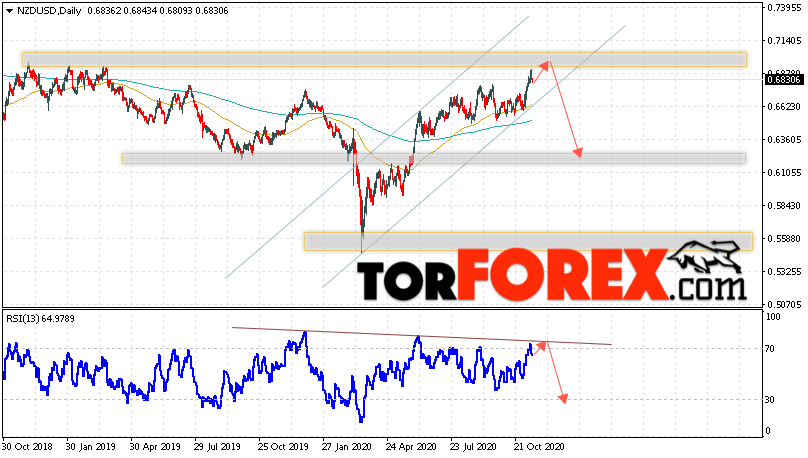The height and width of the screenshot is (458, 808).
Task: Select date label 24 Apr 2020
Action: [x=411, y=446]
